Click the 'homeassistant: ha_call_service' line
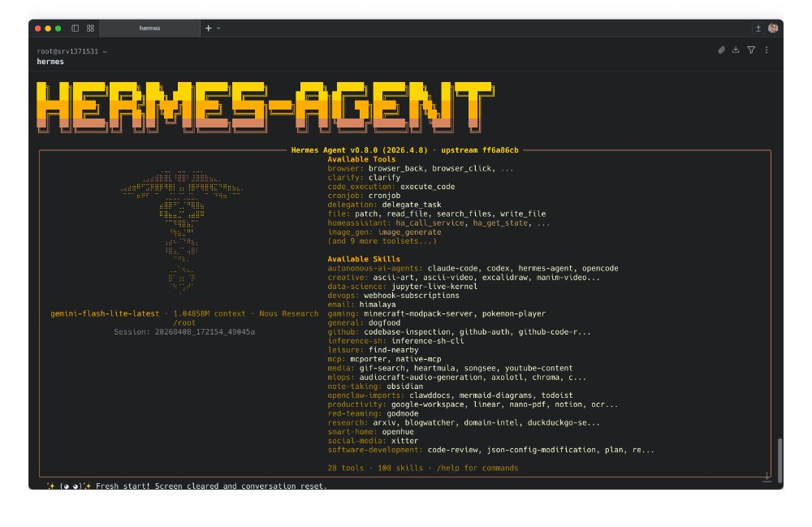This screenshot has width=812, height=527. (x=438, y=222)
